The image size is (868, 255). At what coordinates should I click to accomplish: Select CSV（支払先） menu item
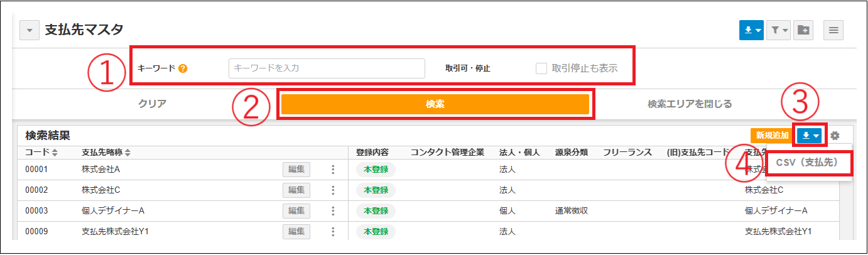coord(810,163)
